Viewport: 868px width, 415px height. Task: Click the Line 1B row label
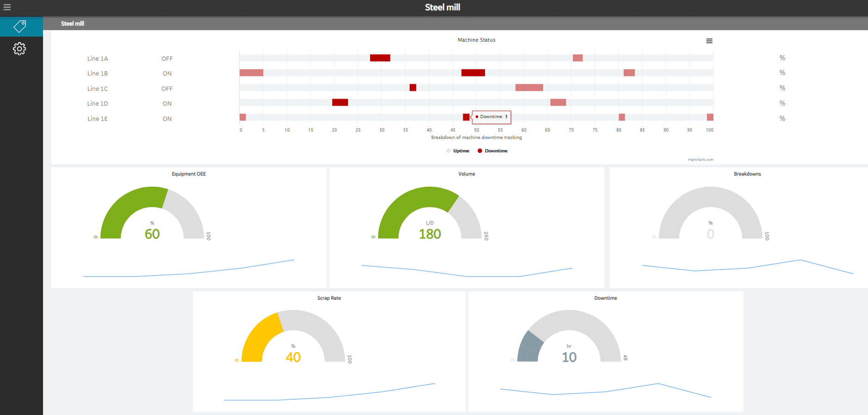pyautogui.click(x=98, y=74)
